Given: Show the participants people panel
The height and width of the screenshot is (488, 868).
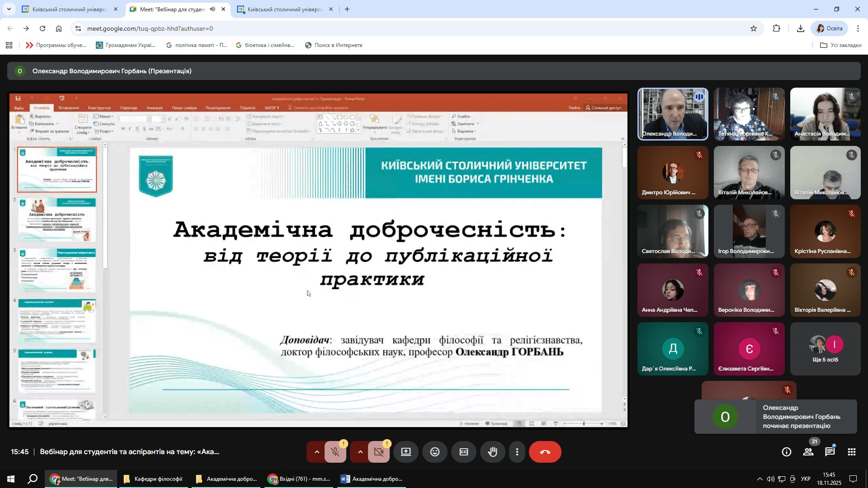Looking at the screenshot, I should pos(808,452).
